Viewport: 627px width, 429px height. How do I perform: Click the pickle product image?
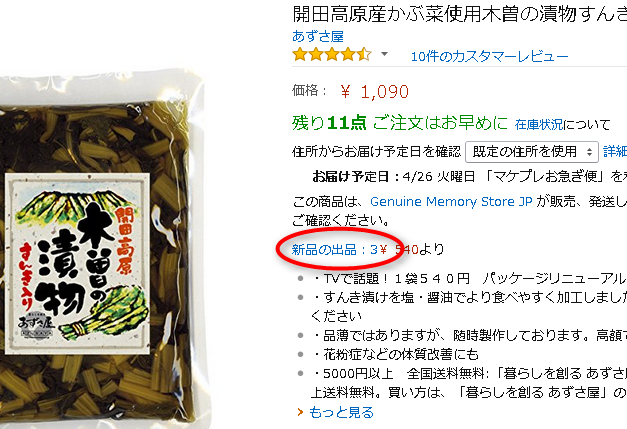[x=100, y=250]
